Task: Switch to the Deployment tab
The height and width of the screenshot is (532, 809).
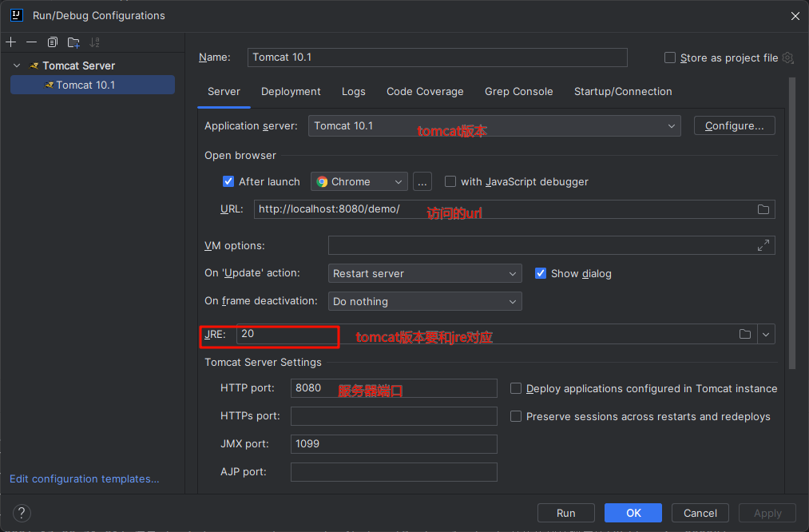Action: (291, 92)
